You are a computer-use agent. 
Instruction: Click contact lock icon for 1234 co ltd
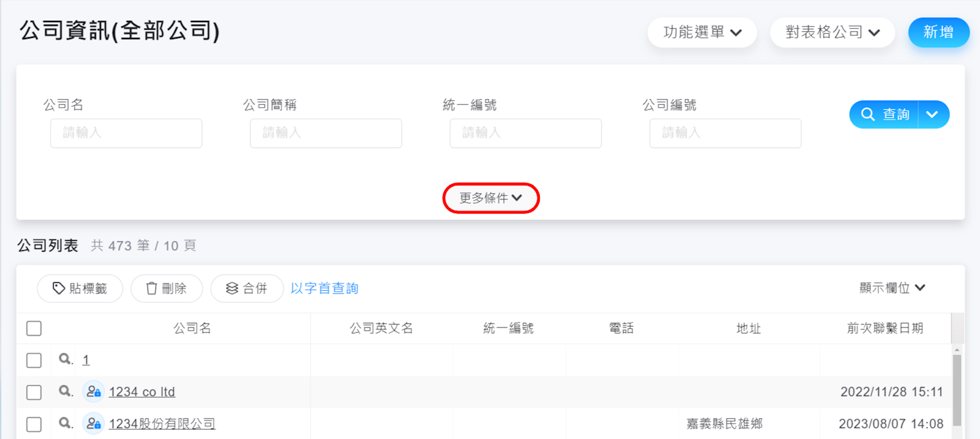(94, 391)
